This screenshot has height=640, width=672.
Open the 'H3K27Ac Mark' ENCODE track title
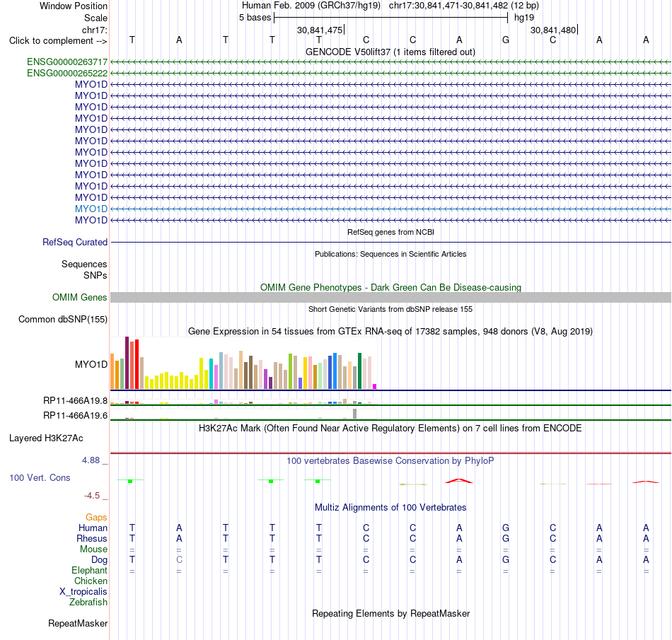point(390,429)
